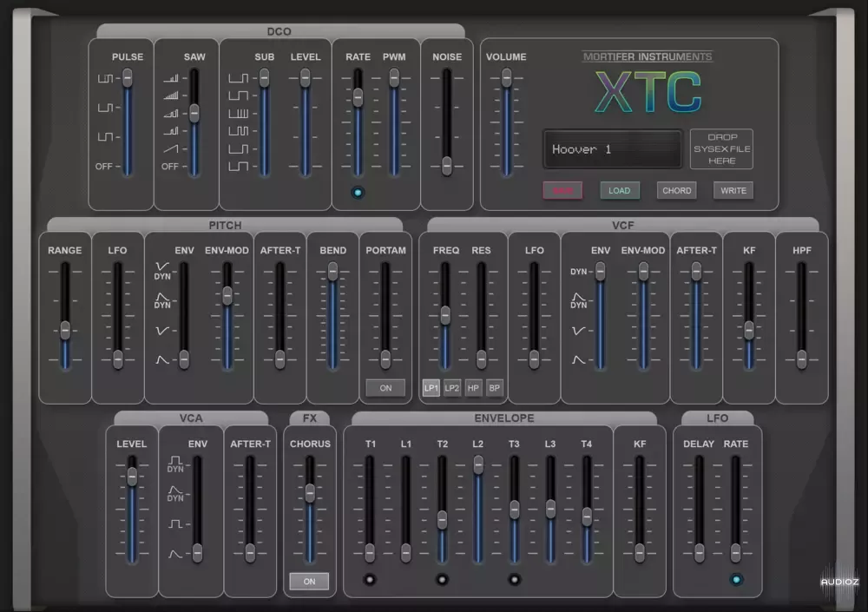The image size is (868, 612).
Task: Toggle the PORTAM ON switch
Action: point(385,388)
